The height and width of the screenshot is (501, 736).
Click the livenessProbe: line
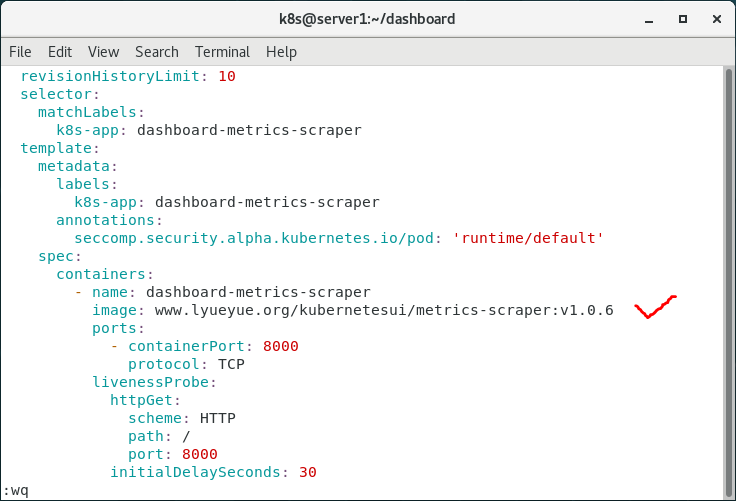pyautogui.click(x=154, y=382)
